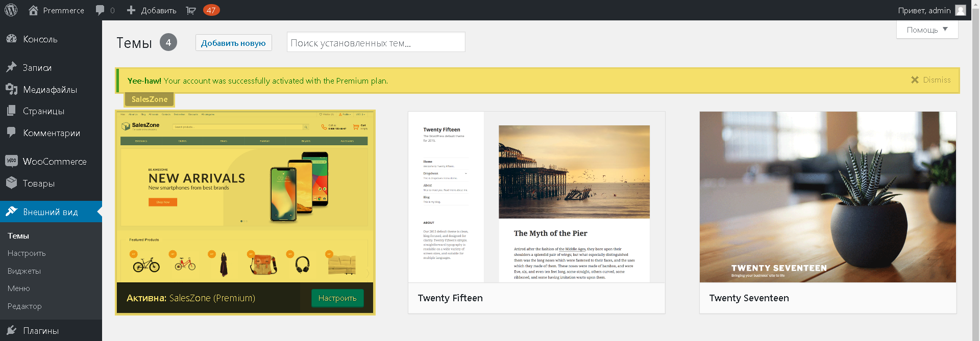Open the Twenty Fifteen theme screenshot

pos(536,197)
